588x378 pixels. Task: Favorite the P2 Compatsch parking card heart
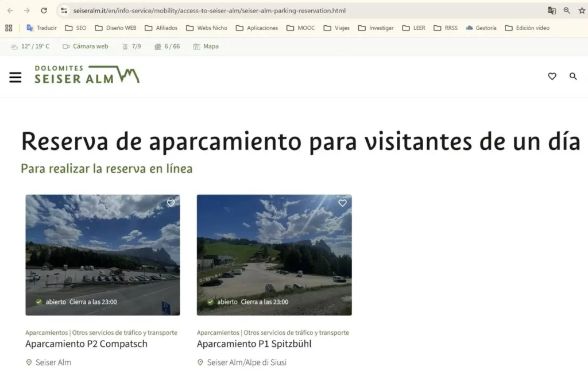click(171, 203)
